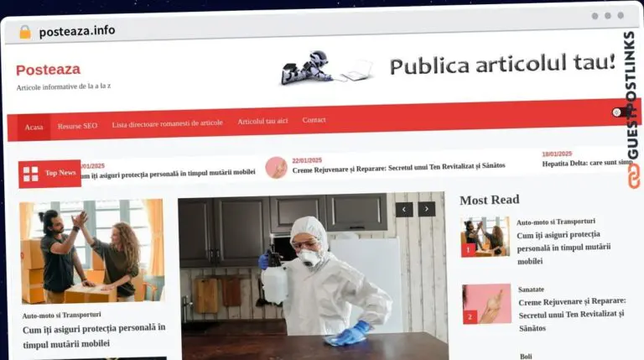
Task: Click the cleaning worker slider image
Action: [x=312, y=276]
